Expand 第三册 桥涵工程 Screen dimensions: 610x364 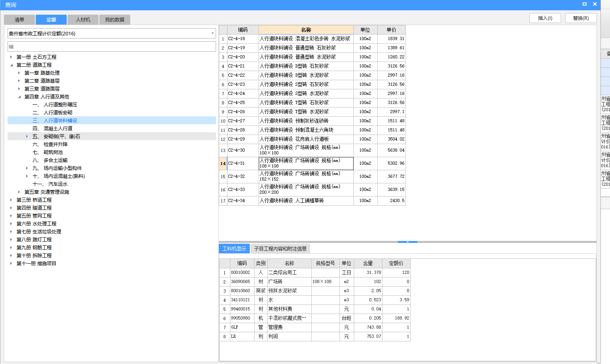(x=11, y=200)
